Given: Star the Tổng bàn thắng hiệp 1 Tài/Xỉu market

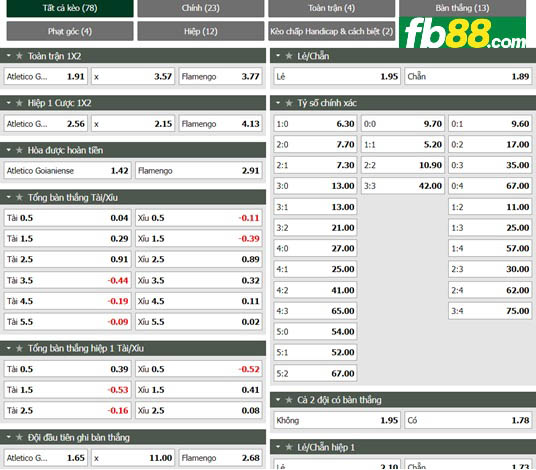Looking at the screenshot, I should click(x=19, y=348).
